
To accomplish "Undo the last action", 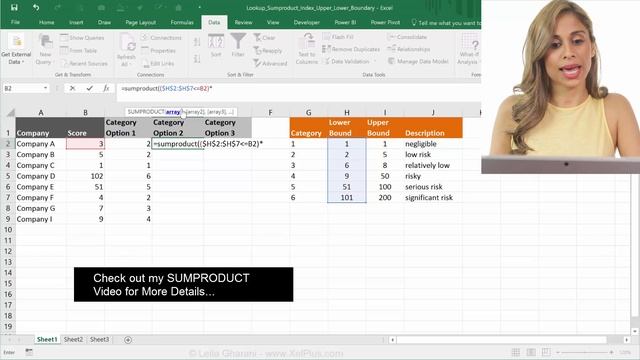I will [x=36, y=7].
